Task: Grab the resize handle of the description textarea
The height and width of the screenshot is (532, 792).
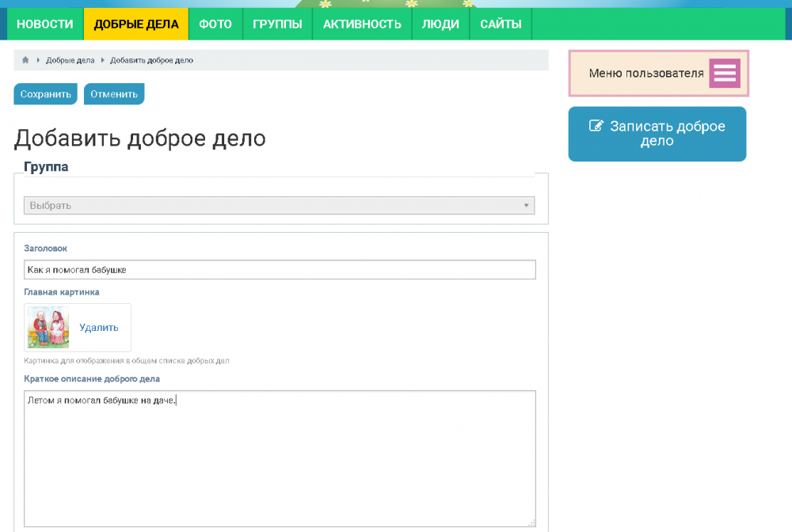Action: [x=531, y=522]
